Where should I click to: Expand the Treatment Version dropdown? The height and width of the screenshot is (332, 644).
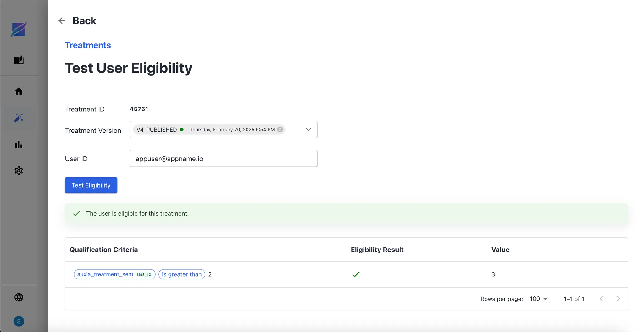click(308, 130)
